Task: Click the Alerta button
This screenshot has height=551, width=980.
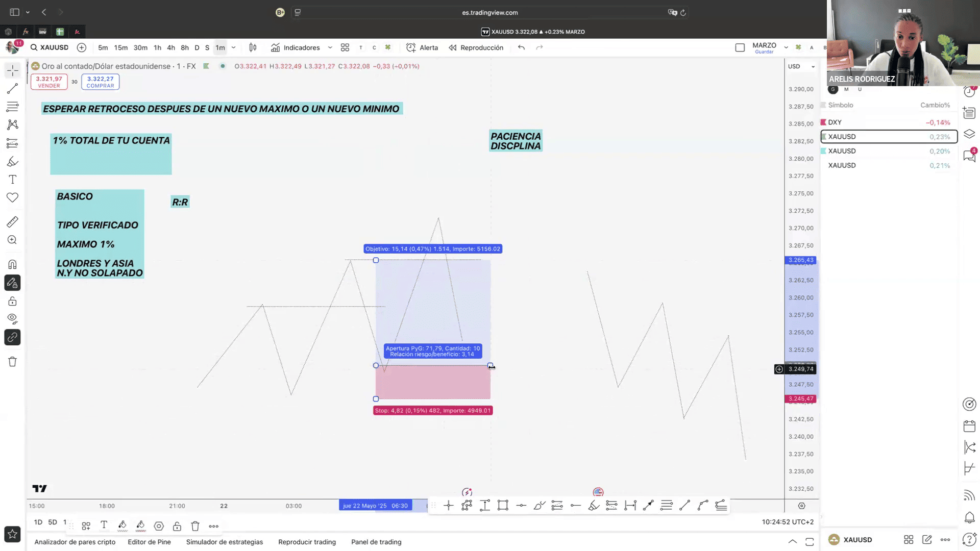Action: 422,47
